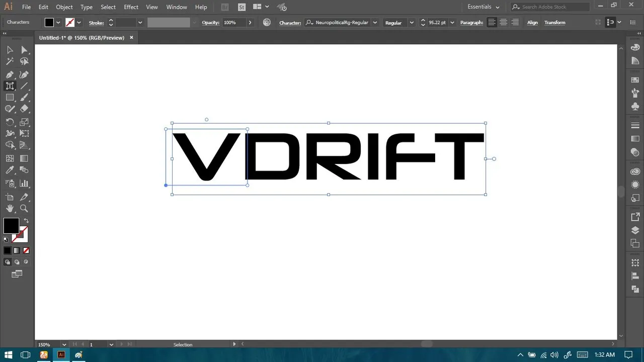This screenshot has height=362, width=644.
Task: Enable Draw Normal mode
Action: point(7,262)
